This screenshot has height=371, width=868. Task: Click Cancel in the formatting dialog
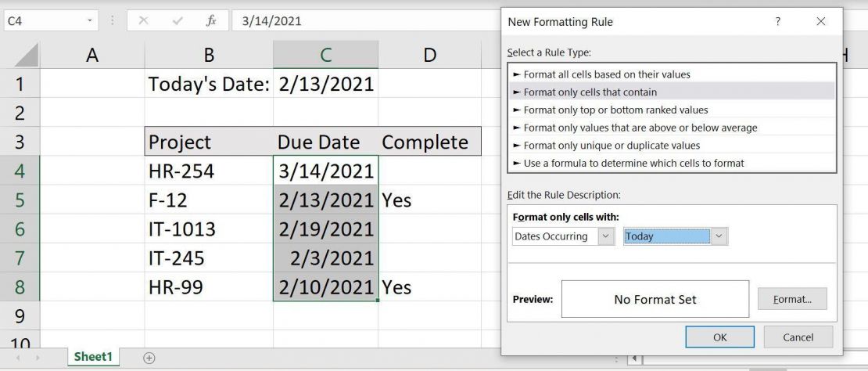click(x=798, y=337)
